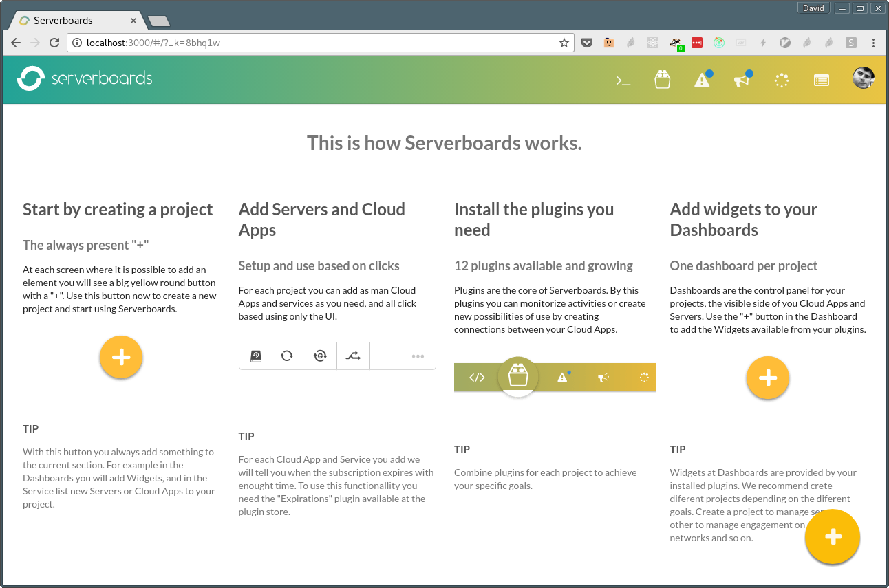889x588 pixels.
Task: Click the 'Add widgets to your Dashboards' heading
Action: point(744,219)
